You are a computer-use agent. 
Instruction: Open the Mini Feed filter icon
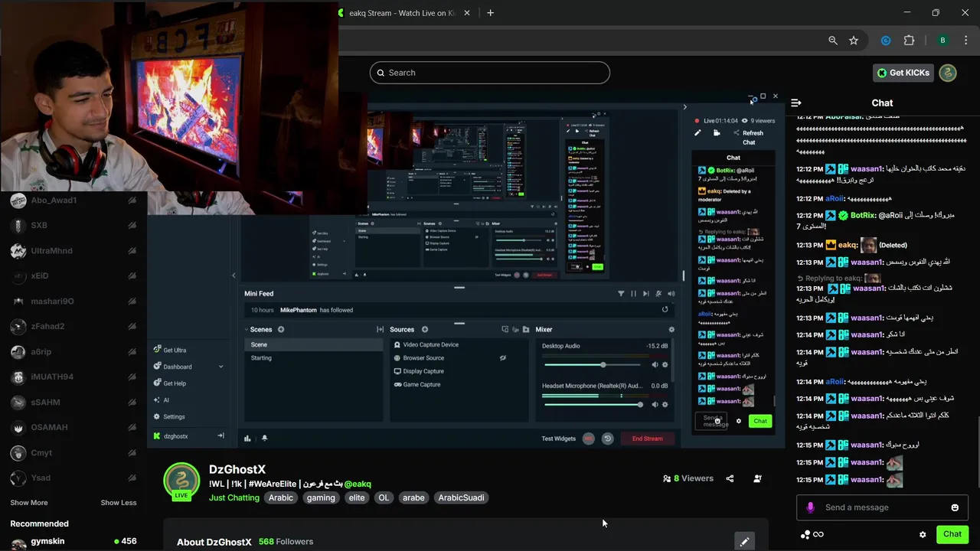(x=621, y=293)
